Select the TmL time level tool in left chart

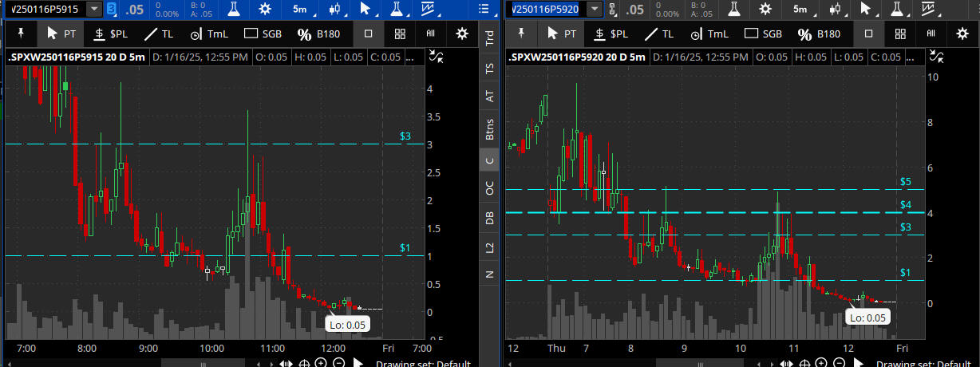(x=210, y=34)
